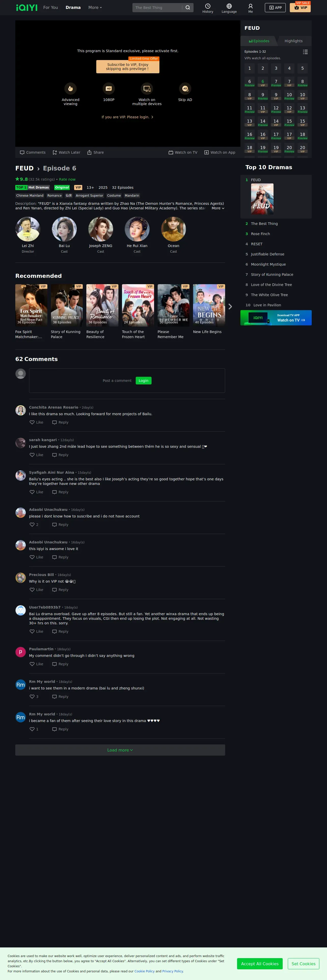Expand description with More chevron
Screen dimensions: 327x980
tap(218, 208)
